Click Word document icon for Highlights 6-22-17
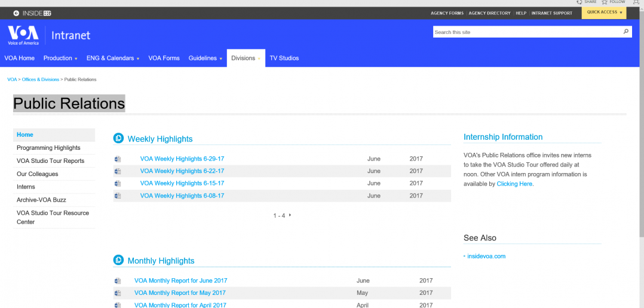644x308 pixels. [x=118, y=171]
